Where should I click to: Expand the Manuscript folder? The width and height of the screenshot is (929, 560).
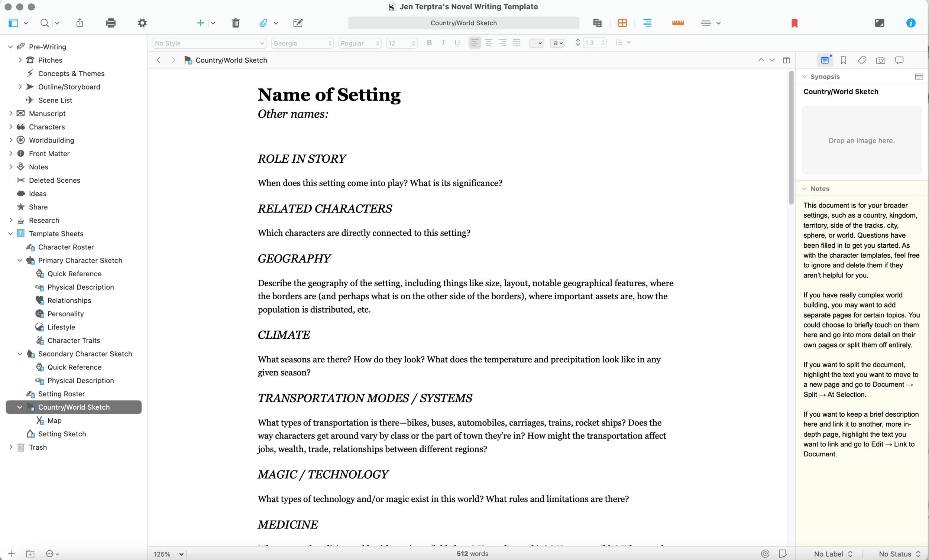[x=10, y=113]
